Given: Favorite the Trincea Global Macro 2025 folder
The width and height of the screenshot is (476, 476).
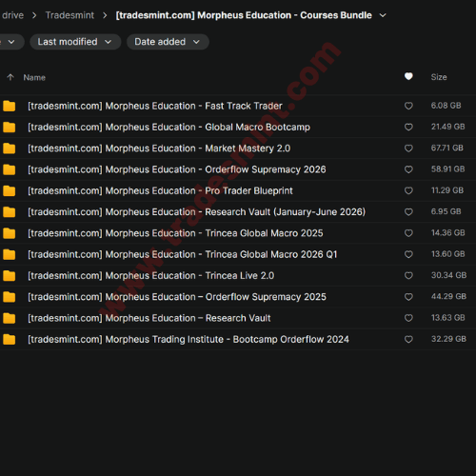Looking at the screenshot, I should pos(408,233).
